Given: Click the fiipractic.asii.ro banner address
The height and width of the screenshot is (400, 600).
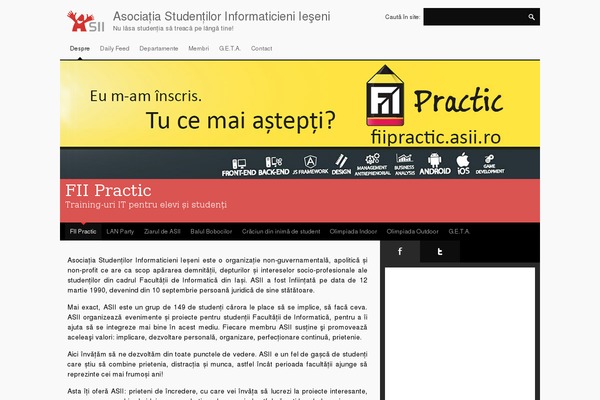Looking at the screenshot, I should pos(436,137).
